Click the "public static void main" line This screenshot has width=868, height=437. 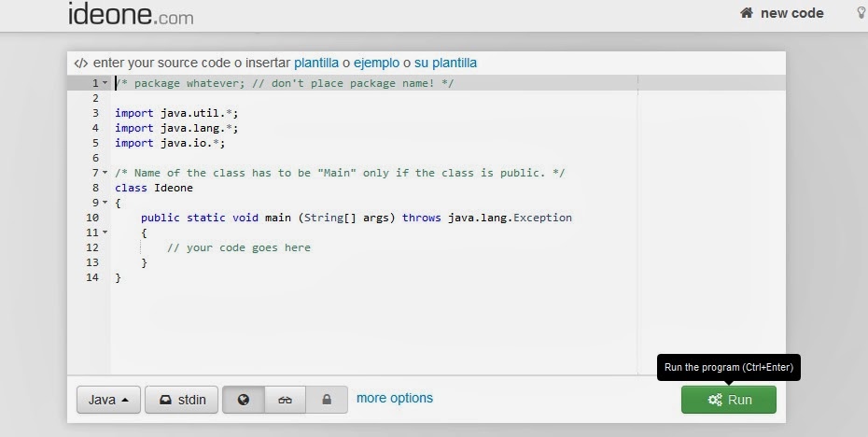(357, 218)
